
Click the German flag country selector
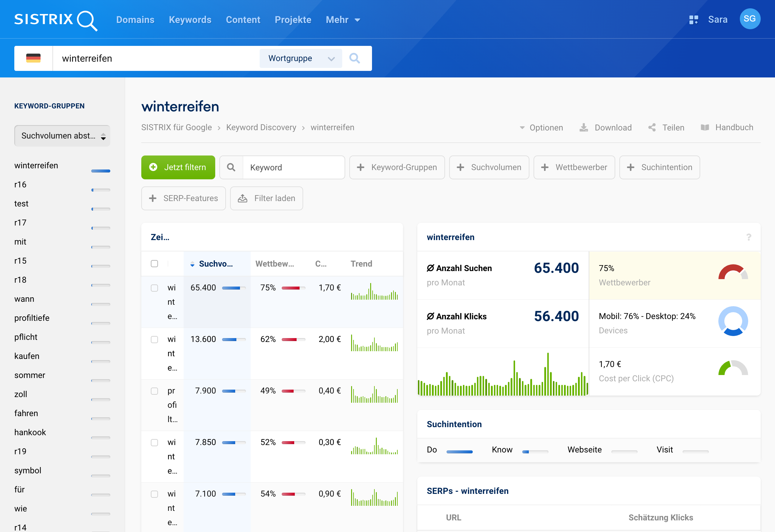[x=33, y=58]
